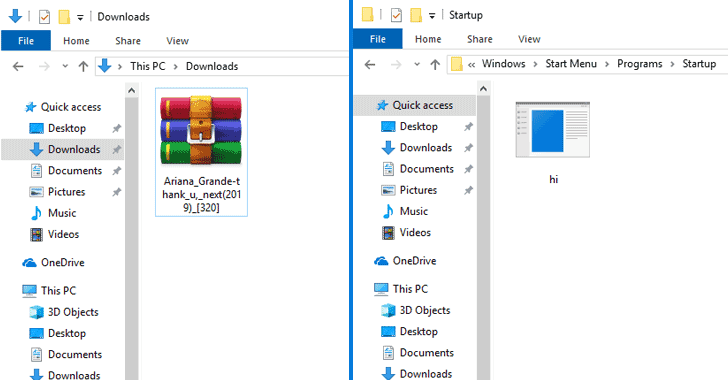
Task: Switch to the Share tab in Downloads window
Action: point(128,41)
